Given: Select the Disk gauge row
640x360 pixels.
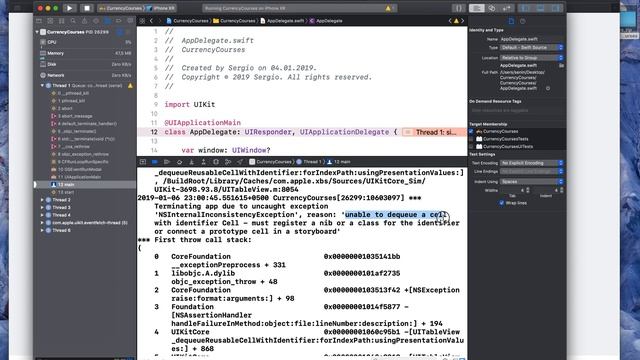Looking at the screenshot, I should (85, 64).
